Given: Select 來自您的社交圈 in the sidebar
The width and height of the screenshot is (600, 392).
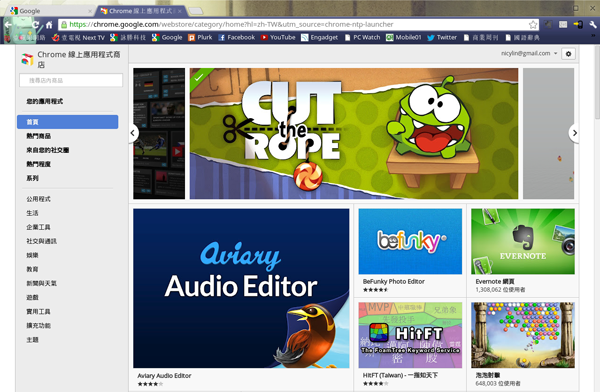Looking at the screenshot, I should point(48,150).
